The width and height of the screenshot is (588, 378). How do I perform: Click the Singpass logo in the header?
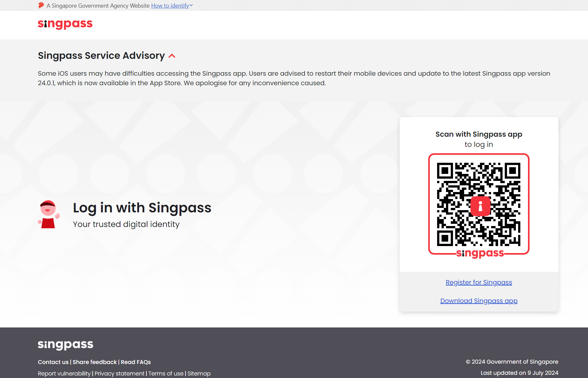click(65, 24)
